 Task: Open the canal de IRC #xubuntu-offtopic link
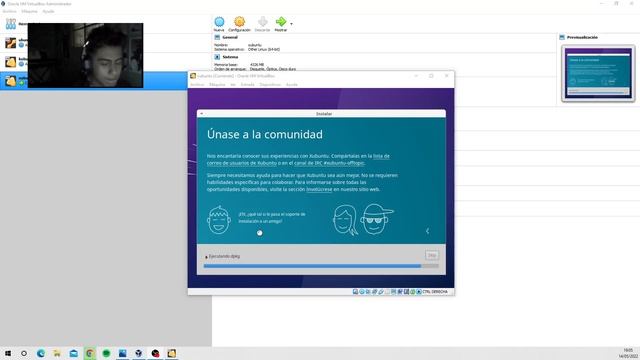pyautogui.click(x=329, y=163)
